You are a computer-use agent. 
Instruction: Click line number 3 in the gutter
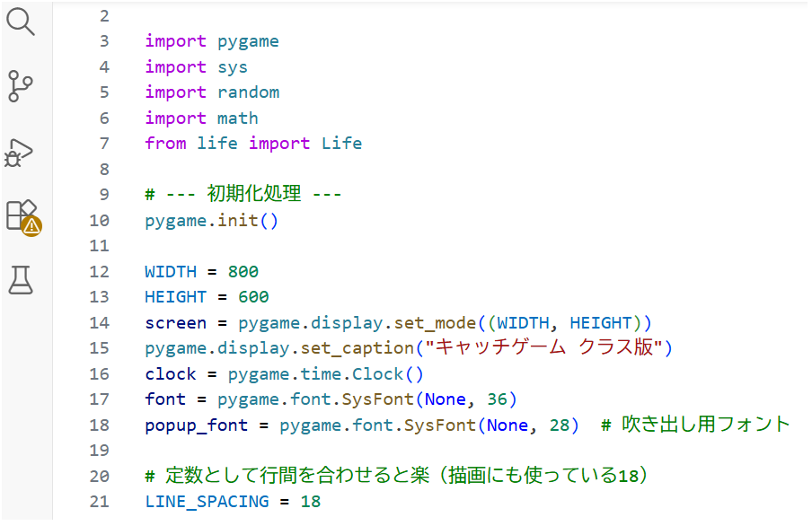(x=103, y=40)
